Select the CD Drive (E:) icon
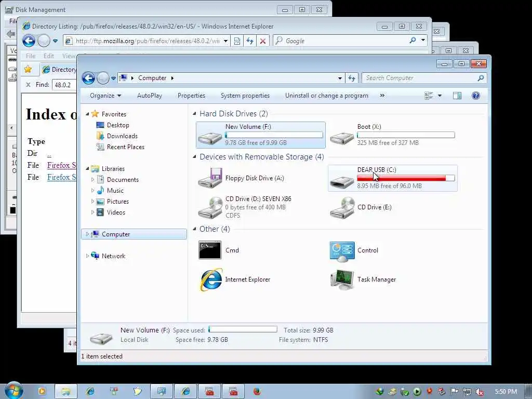This screenshot has width=532, height=399. tap(342, 207)
